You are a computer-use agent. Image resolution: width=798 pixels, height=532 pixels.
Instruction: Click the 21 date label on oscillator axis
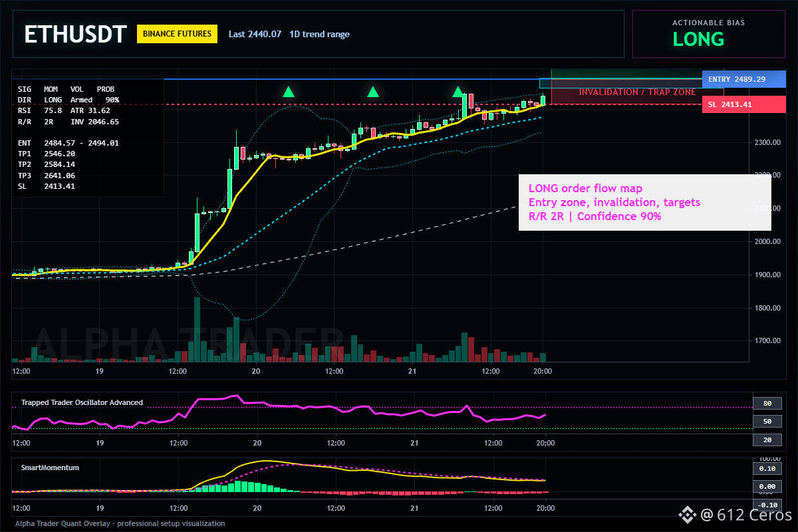click(414, 442)
